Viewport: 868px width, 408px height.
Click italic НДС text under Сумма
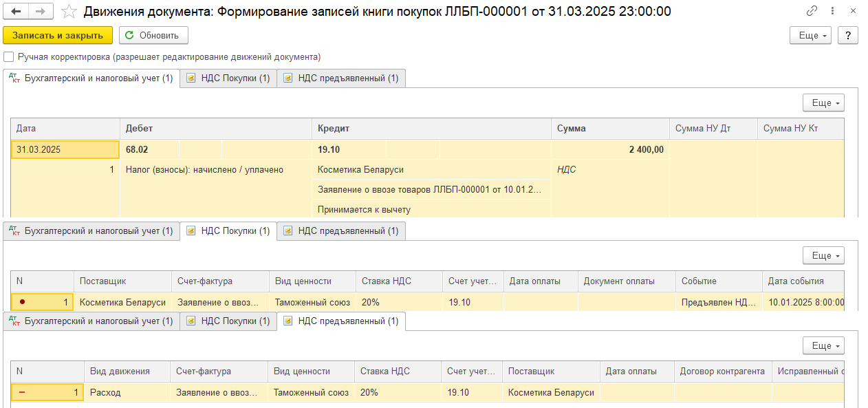(566, 169)
